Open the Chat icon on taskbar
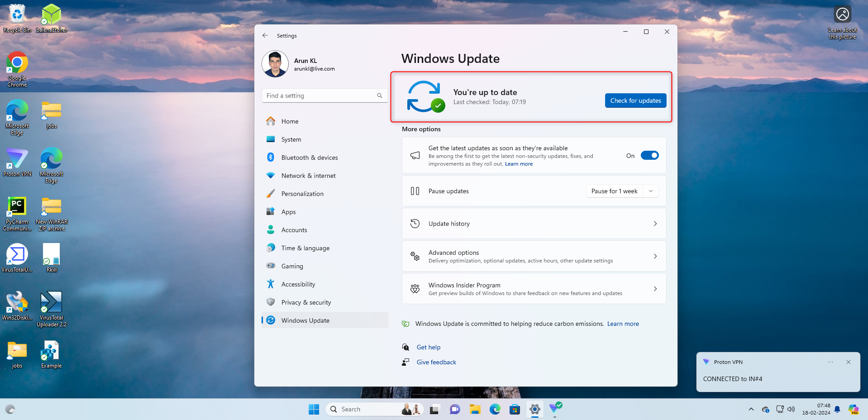The height and width of the screenshot is (420, 868). [x=455, y=409]
